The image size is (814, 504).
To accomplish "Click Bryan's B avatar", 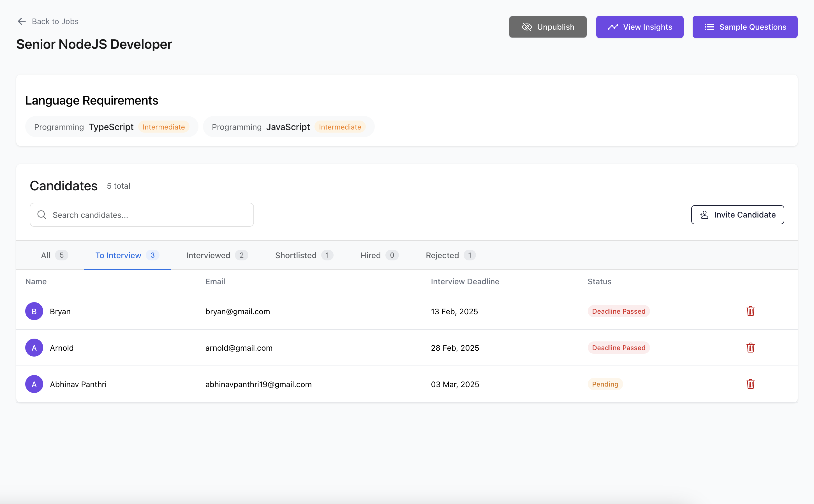I will (x=34, y=311).
